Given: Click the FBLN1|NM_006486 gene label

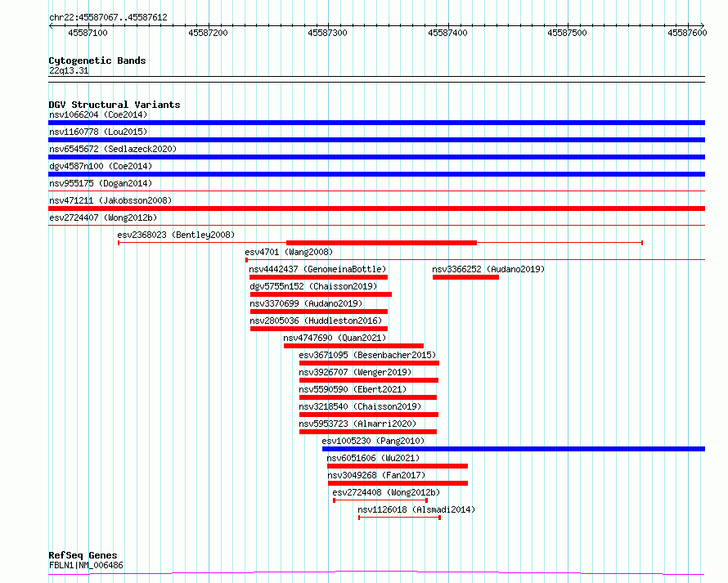Looking at the screenshot, I should [86, 565].
